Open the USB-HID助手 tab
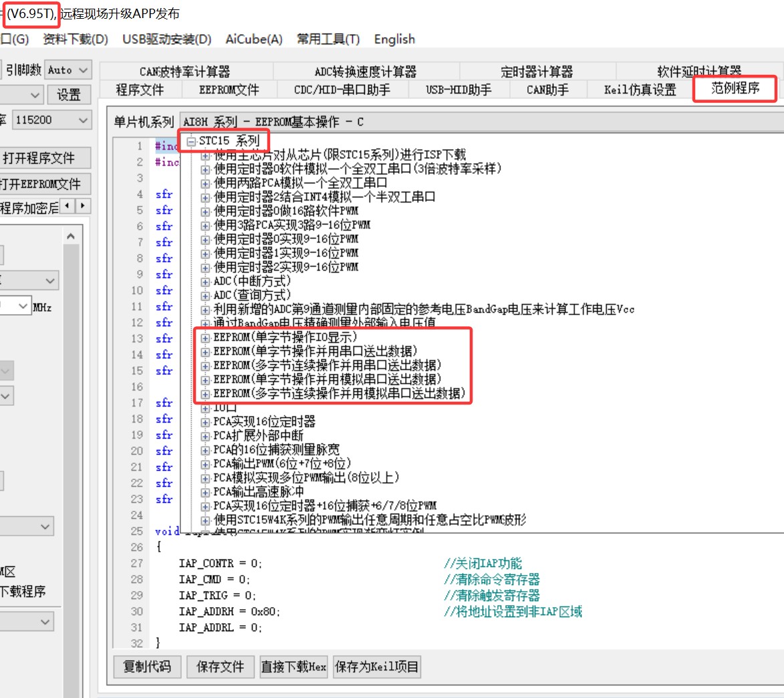The image size is (784, 698). coord(459,90)
